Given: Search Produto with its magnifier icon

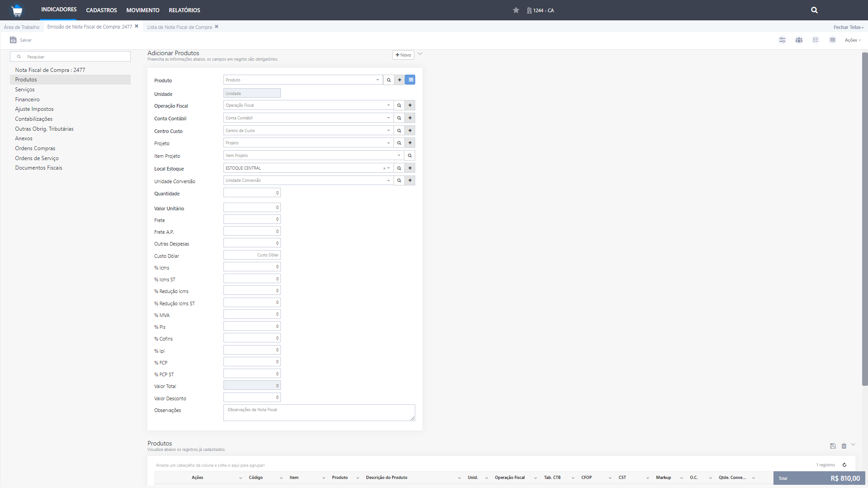Looking at the screenshot, I should coord(389,80).
